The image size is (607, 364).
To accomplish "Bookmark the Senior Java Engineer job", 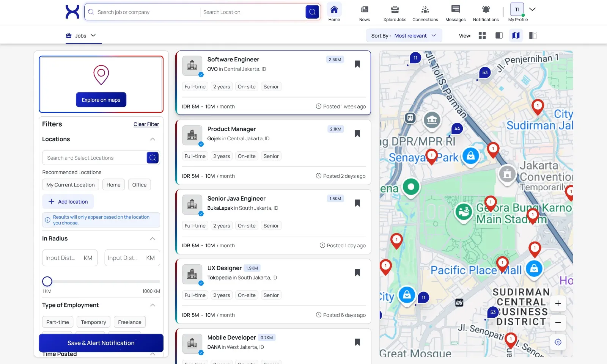I will coord(357,203).
